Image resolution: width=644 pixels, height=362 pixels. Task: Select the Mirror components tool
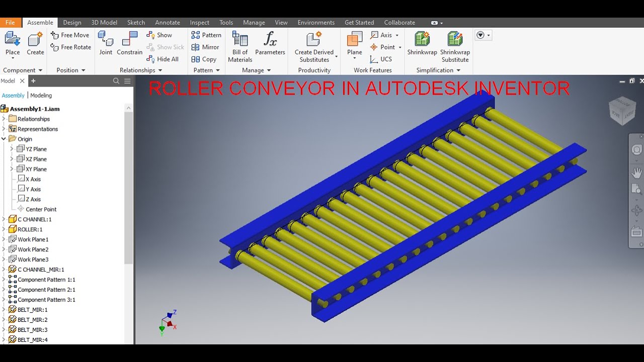(x=205, y=47)
